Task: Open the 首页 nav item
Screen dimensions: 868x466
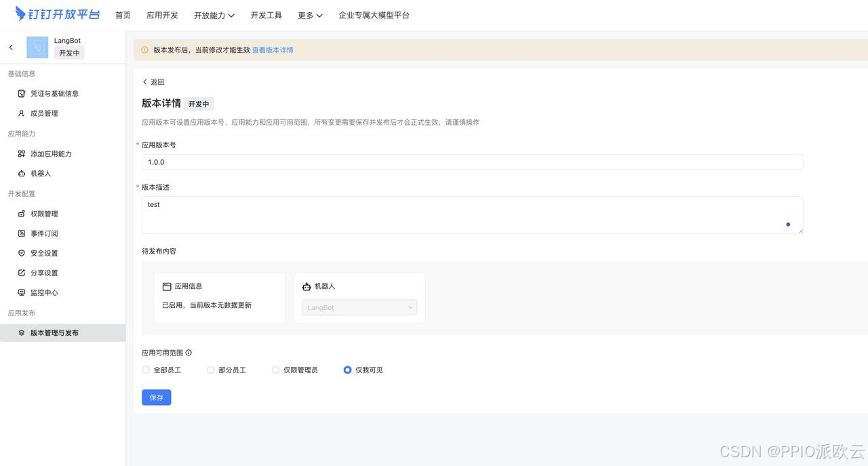Action: [123, 15]
